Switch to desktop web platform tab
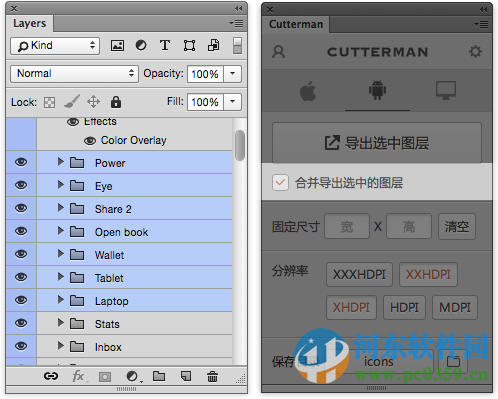 click(x=446, y=90)
